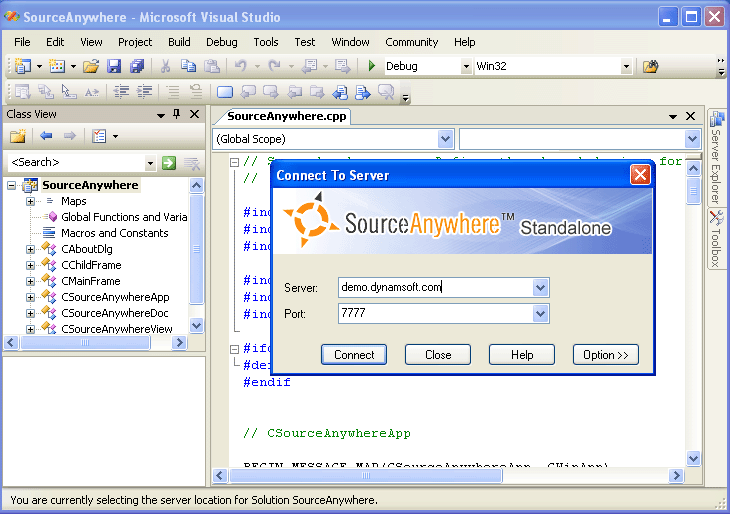Click the Redo arrow icon
The image size is (730, 514).
pyautogui.click(x=275, y=66)
